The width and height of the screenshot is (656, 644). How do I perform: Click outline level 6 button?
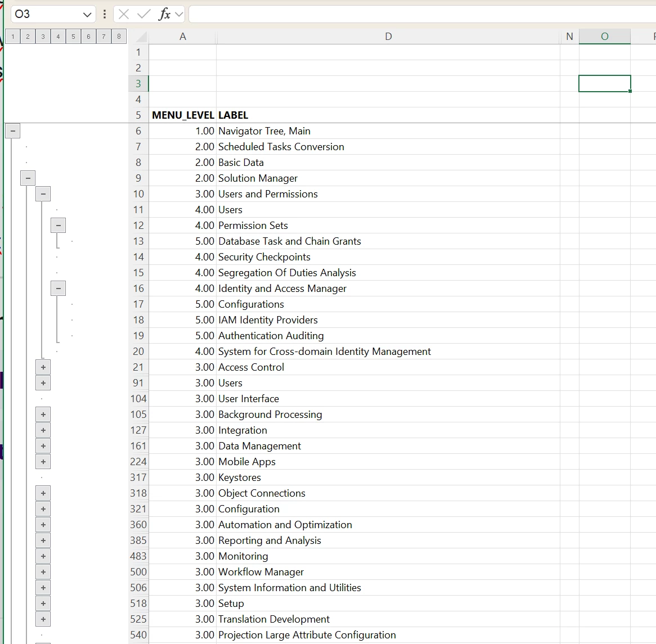click(88, 36)
